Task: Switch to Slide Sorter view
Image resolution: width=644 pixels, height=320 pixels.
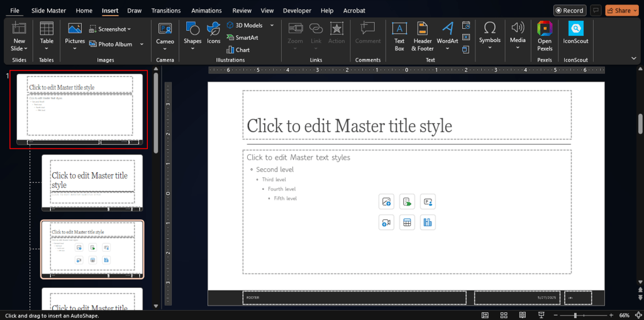Action: 502,315
